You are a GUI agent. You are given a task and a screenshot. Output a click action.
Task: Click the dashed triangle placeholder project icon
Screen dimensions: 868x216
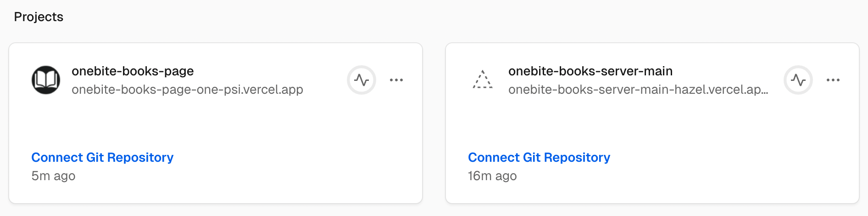click(483, 80)
